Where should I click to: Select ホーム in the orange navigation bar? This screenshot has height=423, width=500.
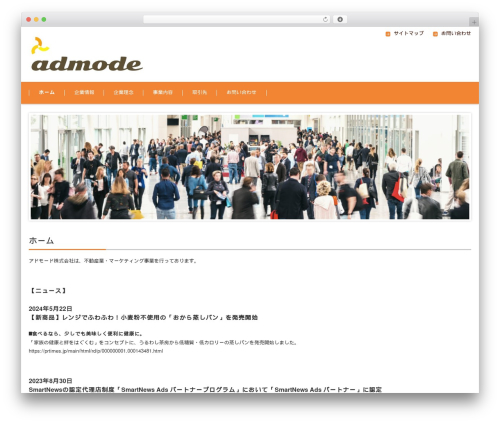47,92
